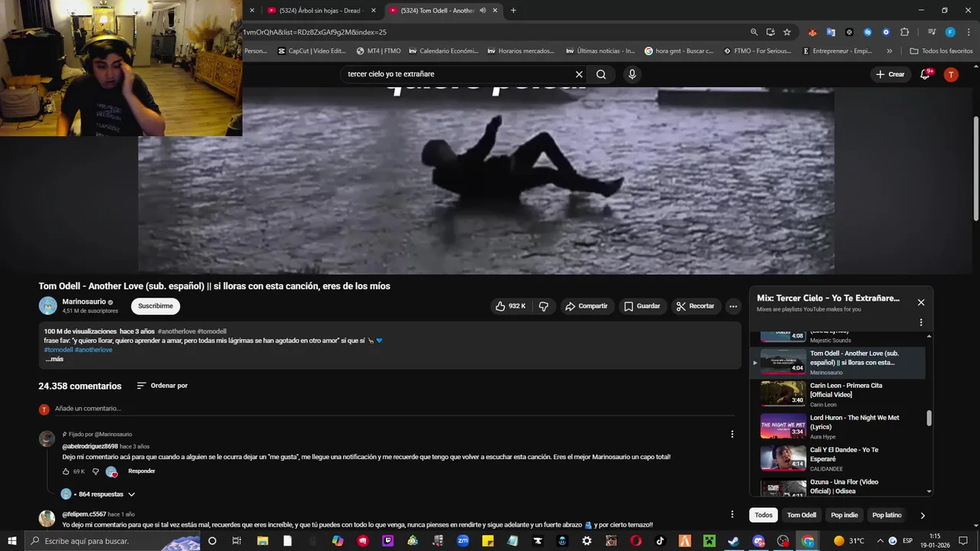Open the #tomodell hashtag link in description
The image size is (980, 551).
pyautogui.click(x=58, y=350)
